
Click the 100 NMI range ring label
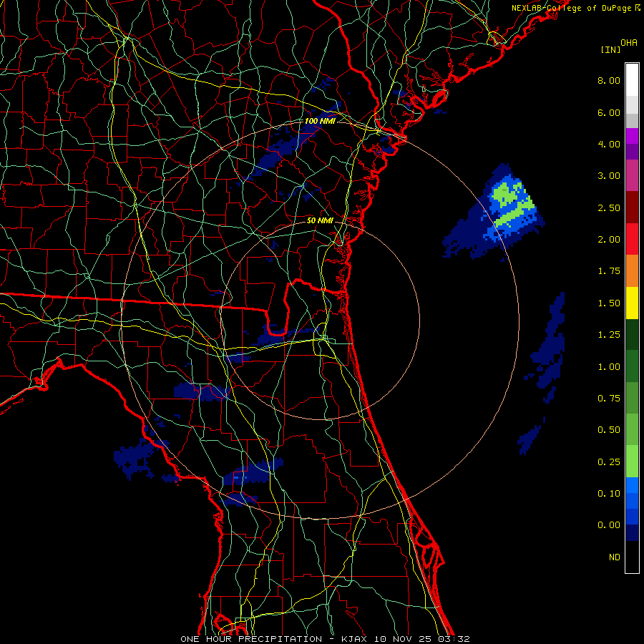point(320,121)
